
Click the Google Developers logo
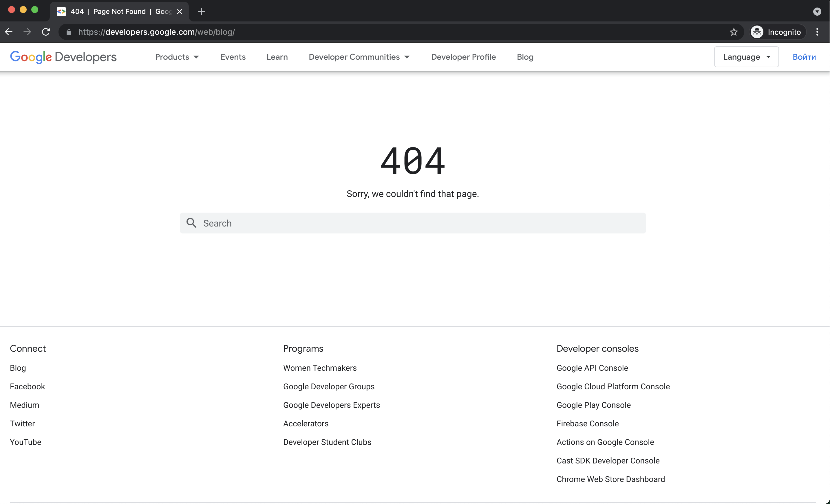(x=63, y=56)
